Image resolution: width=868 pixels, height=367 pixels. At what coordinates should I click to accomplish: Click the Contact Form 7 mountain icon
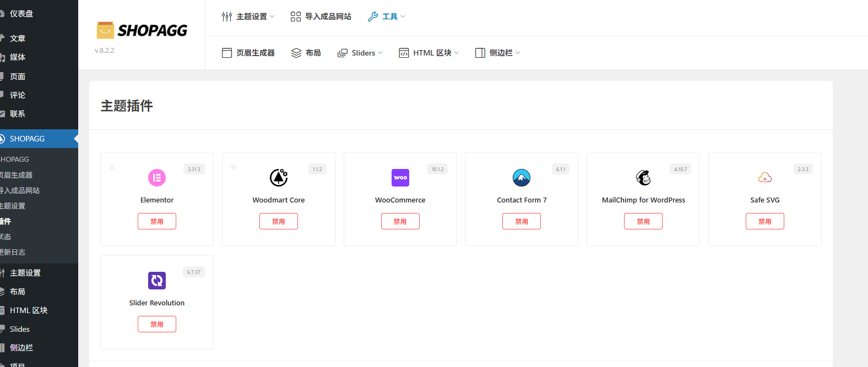522,178
